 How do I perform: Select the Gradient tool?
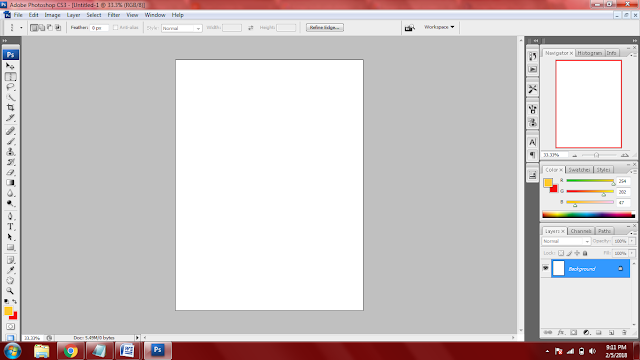click(x=10, y=183)
